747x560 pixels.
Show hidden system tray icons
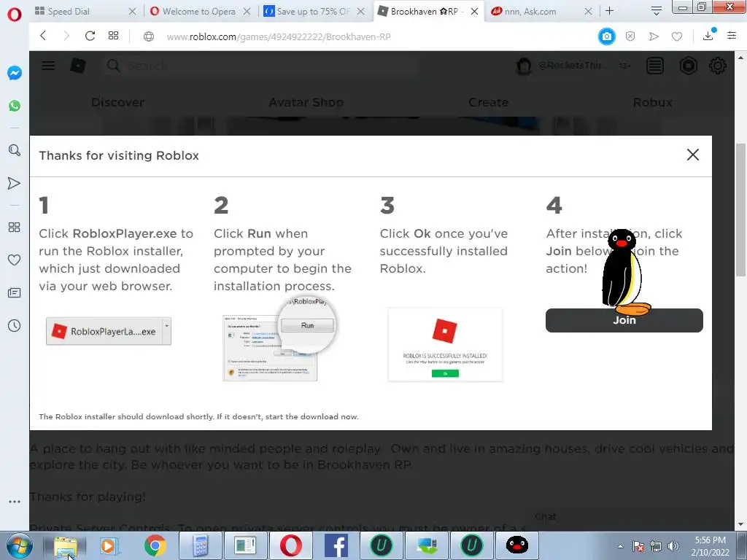[620, 546]
